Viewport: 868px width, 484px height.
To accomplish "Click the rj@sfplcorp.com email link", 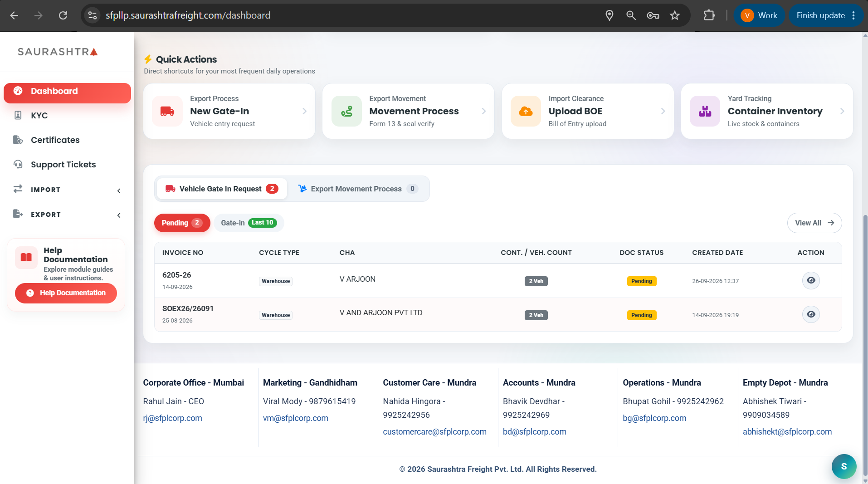I will (x=172, y=418).
